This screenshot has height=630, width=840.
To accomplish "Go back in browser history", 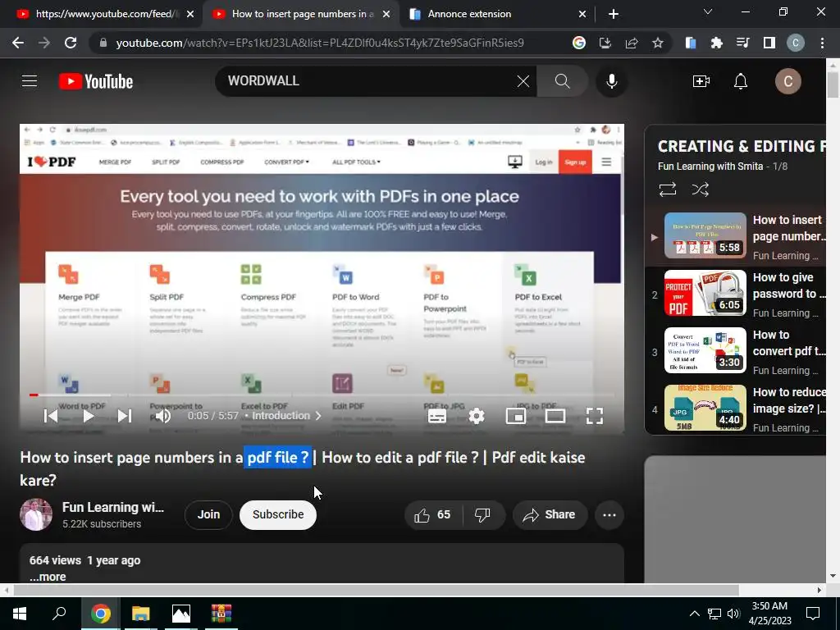I will coord(18,43).
